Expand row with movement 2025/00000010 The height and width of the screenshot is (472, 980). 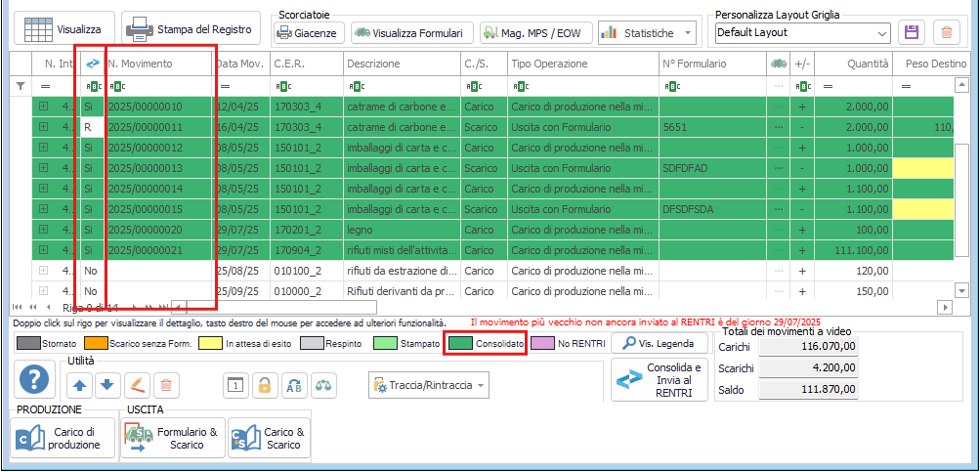coord(43,106)
